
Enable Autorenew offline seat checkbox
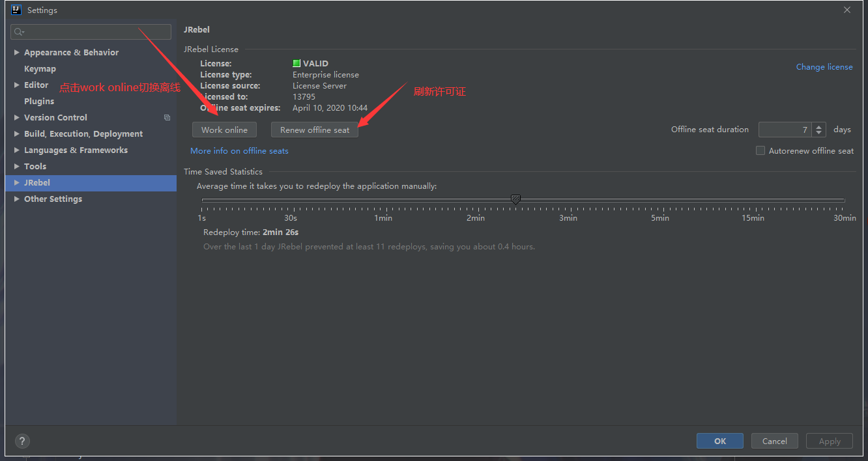pyautogui.click(x=760, y=150)
